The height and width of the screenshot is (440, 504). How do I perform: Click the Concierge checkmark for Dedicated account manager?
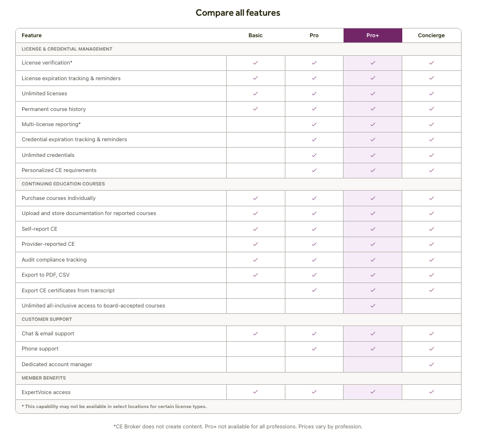coord(431,364)
